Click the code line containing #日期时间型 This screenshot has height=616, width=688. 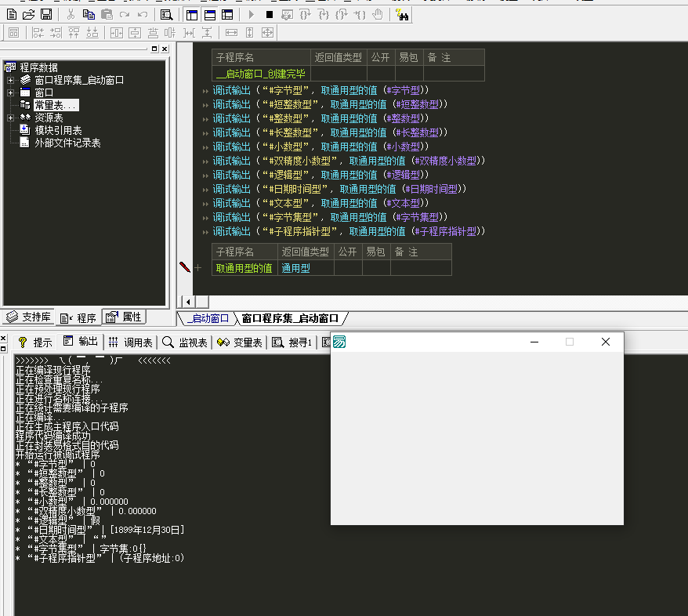pyautogui.click(x=339, y=189)
